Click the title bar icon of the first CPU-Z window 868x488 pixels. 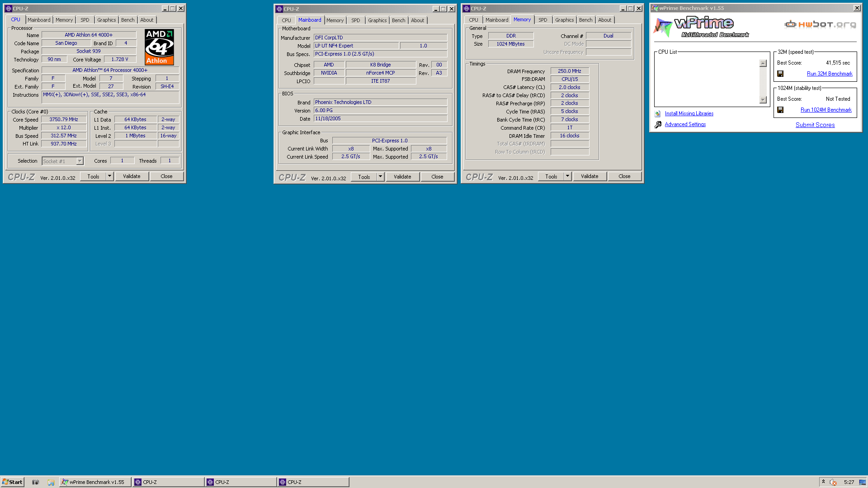click(8, 9)
